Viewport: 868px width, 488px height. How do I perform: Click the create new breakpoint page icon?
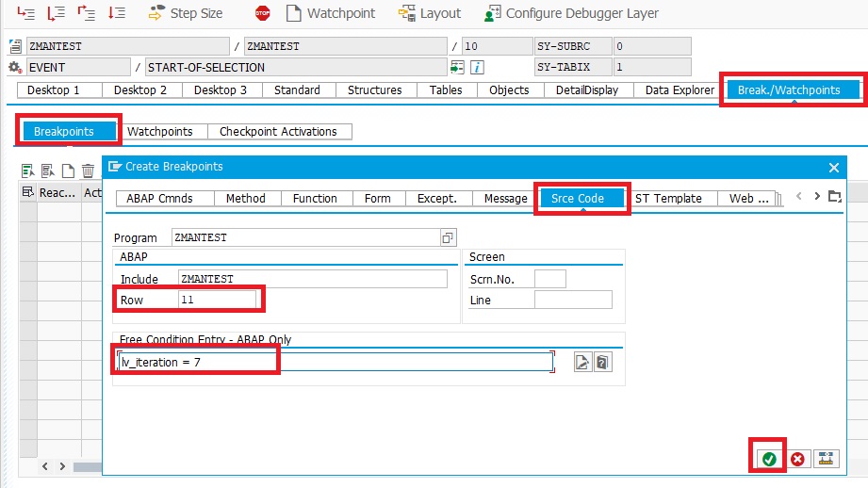coord(68,171)
